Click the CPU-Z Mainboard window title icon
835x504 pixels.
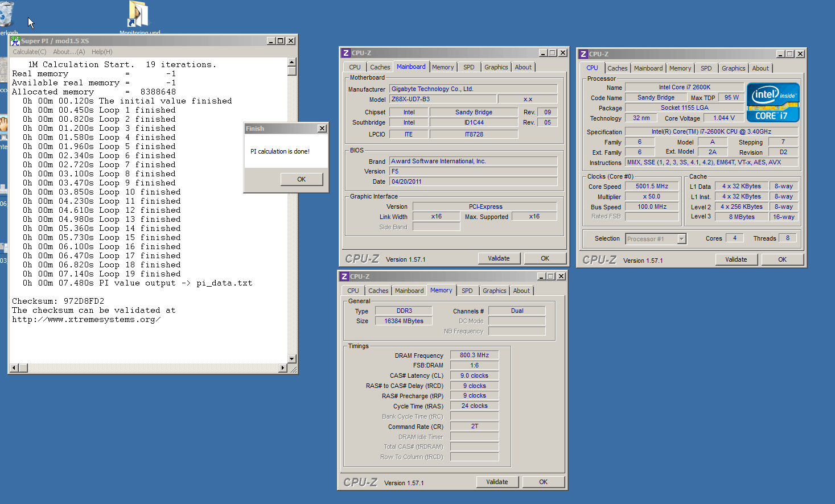click(x=345, y=53)
